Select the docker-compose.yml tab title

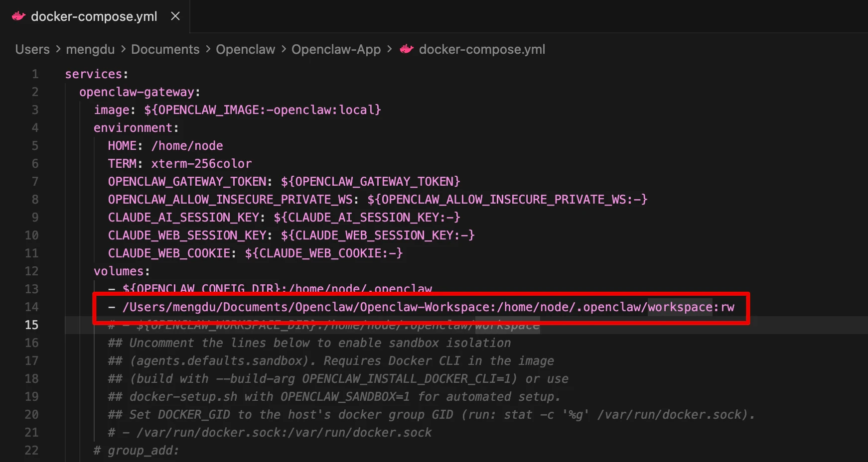(94, 16)
